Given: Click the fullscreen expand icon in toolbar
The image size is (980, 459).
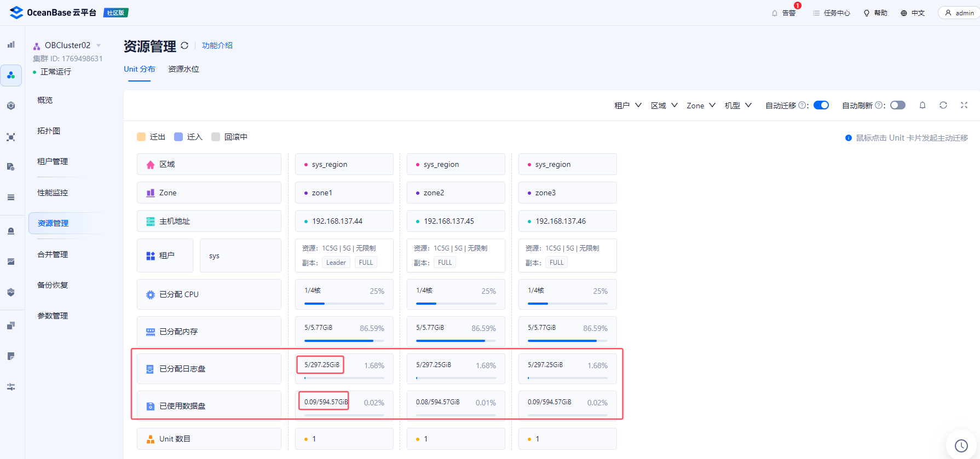Looking at the screenshot, I should click(x=964, y=105).
